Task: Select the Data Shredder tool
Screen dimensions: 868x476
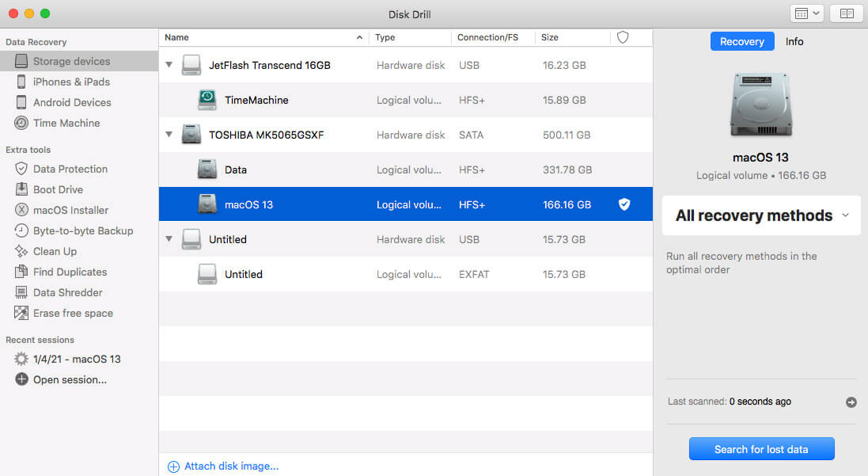Action: pyautogui.click(x=67, y=292)
